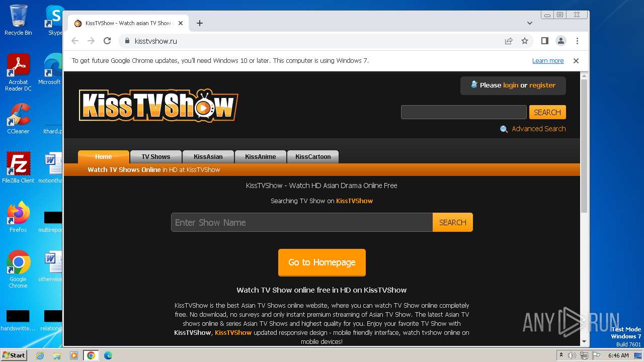Image resolution: width=644 pixels, height=362 pixels.
Task: Click the volume speaker tray icon
Action: pyautogui.click(x=572, y=355)
